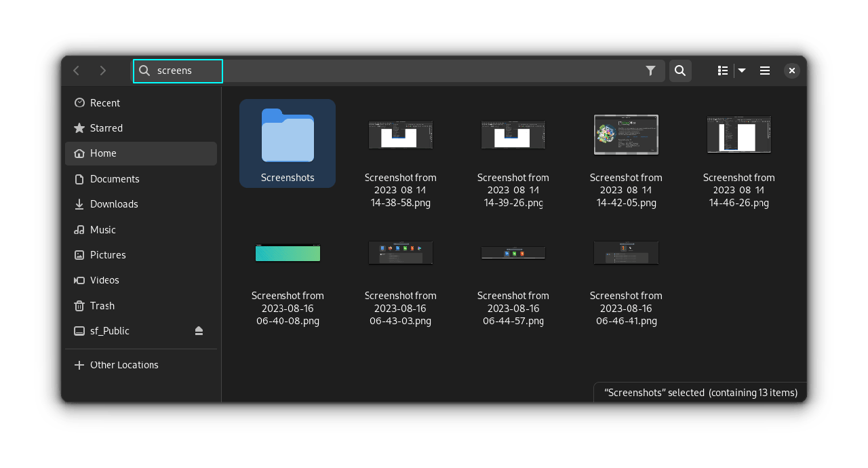Viewport: 868px width, 468px height.
Task: Click the search filter funnel icon
Action: [x=650, y=71]
